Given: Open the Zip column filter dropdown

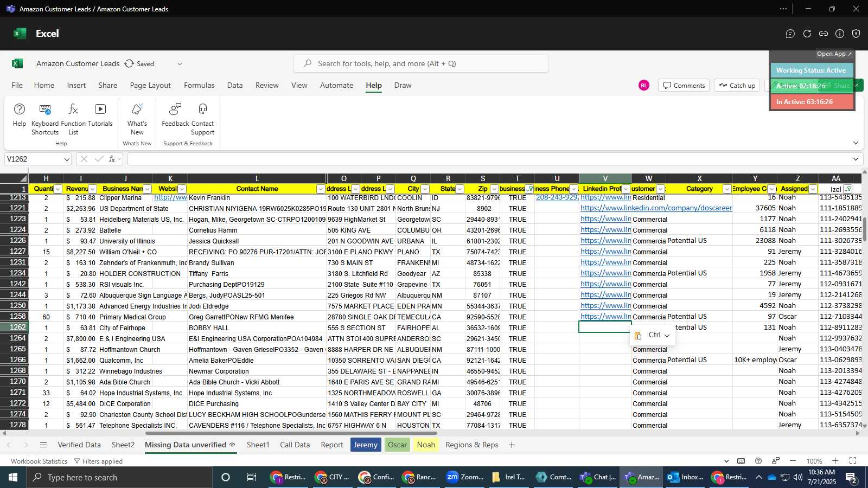Looking at the screenshot, I should pyautogui.click(x=494, y=189).
